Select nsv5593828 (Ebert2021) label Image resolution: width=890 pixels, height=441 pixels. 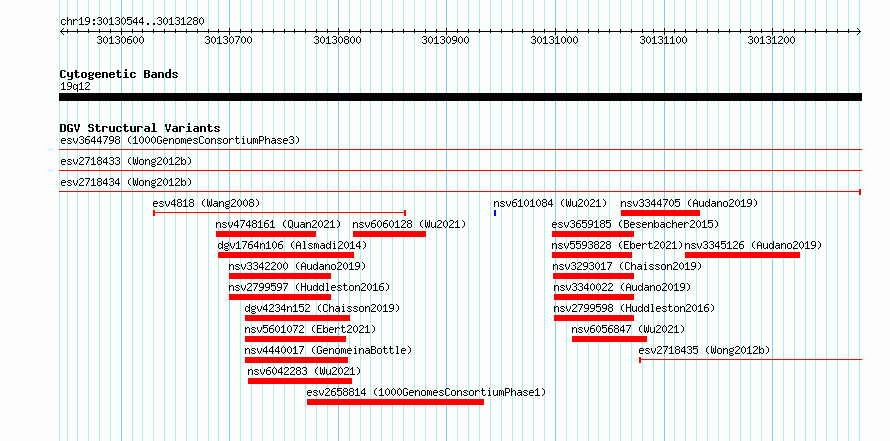[x=617, y=245]
